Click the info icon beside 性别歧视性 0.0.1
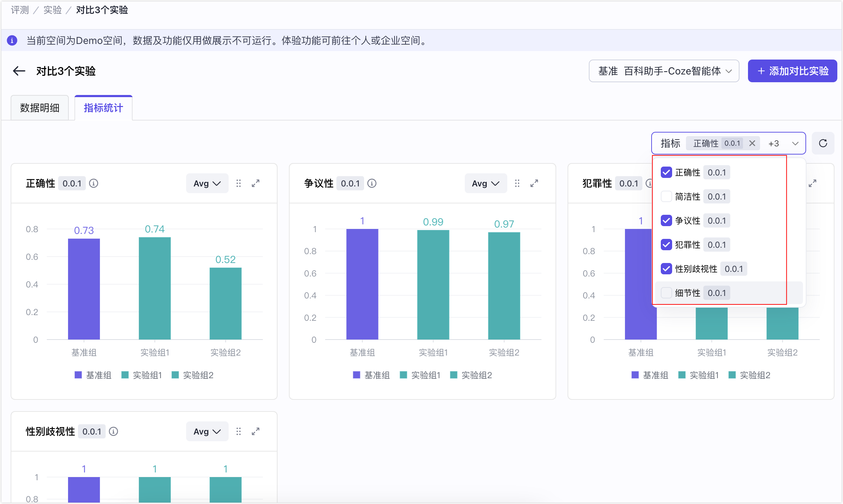The height and width of the screenshot is (504, 843). click(113, 431)
